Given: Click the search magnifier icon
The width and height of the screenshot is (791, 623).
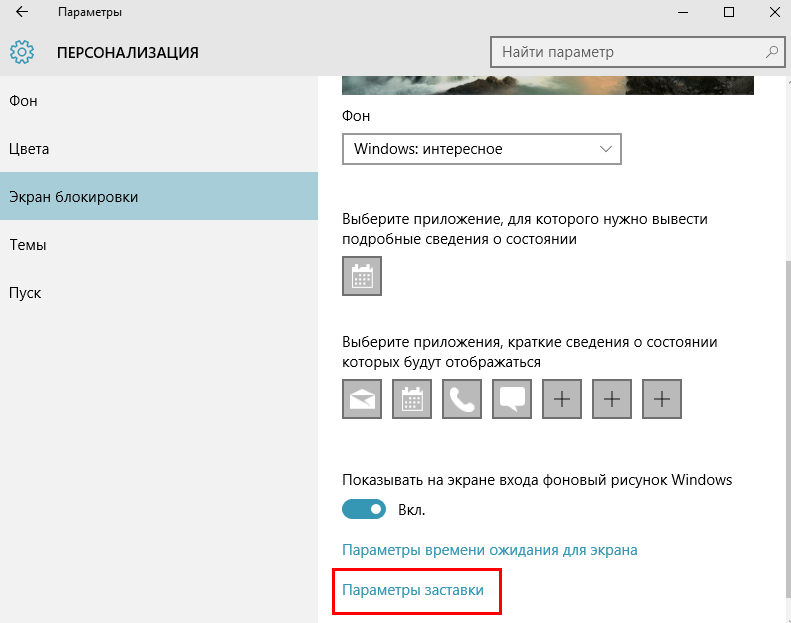Looking at the screenshot, I should click(771, 51).
